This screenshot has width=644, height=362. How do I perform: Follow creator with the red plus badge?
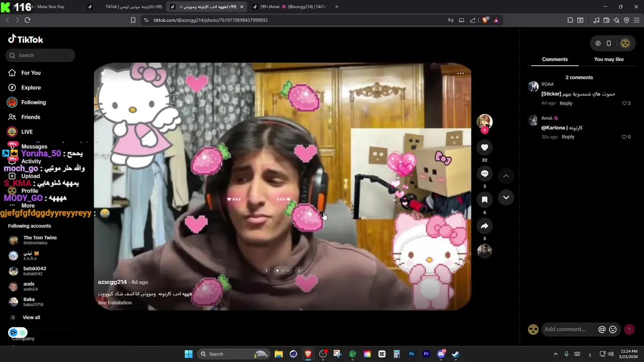click(485, 130)
